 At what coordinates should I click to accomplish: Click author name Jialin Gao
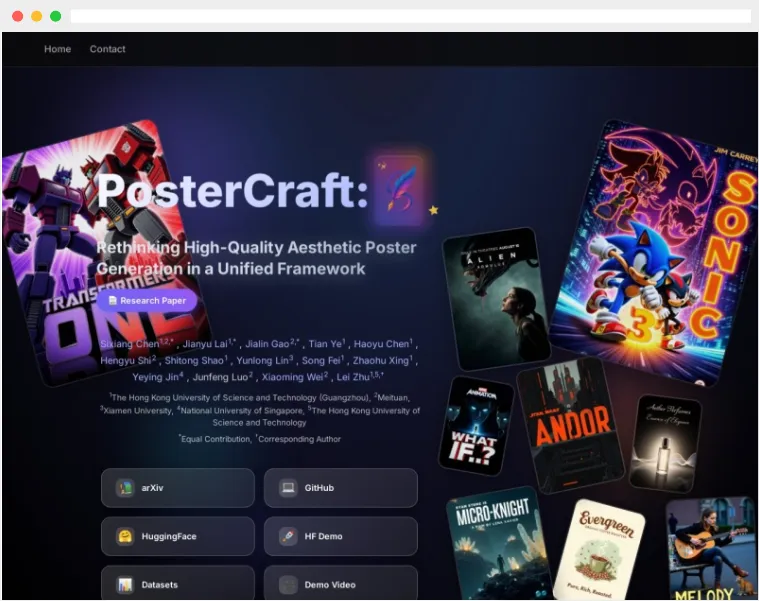(267, 344)
